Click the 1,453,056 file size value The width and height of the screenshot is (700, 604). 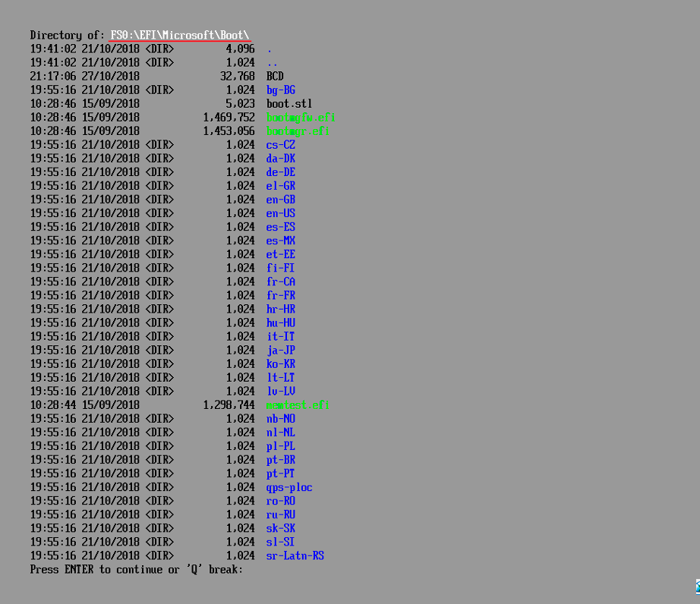point(229,131)
